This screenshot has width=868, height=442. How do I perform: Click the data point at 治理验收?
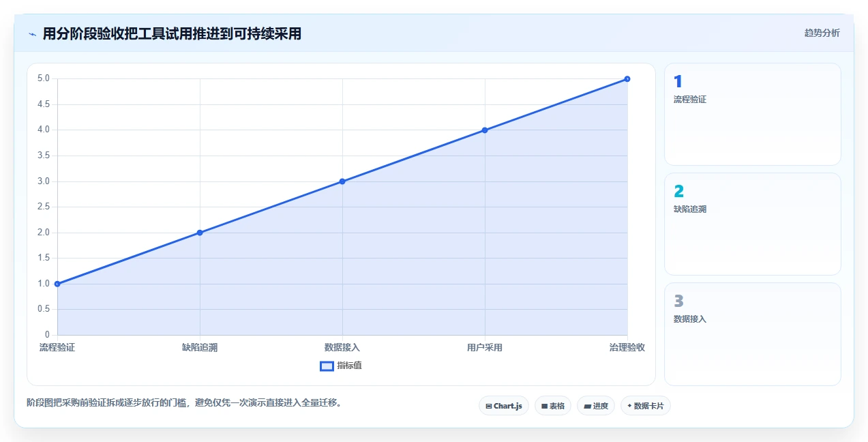(627, 78)
